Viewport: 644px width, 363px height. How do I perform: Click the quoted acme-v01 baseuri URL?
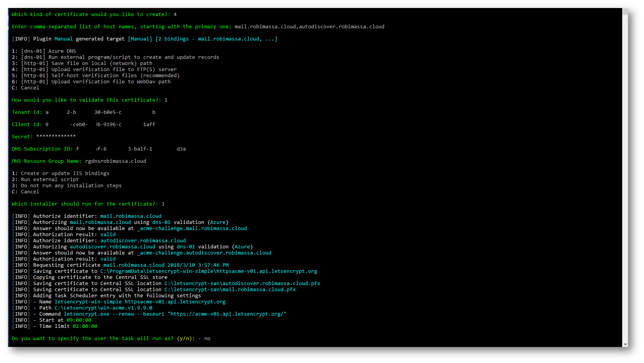(x=227, y=314)
